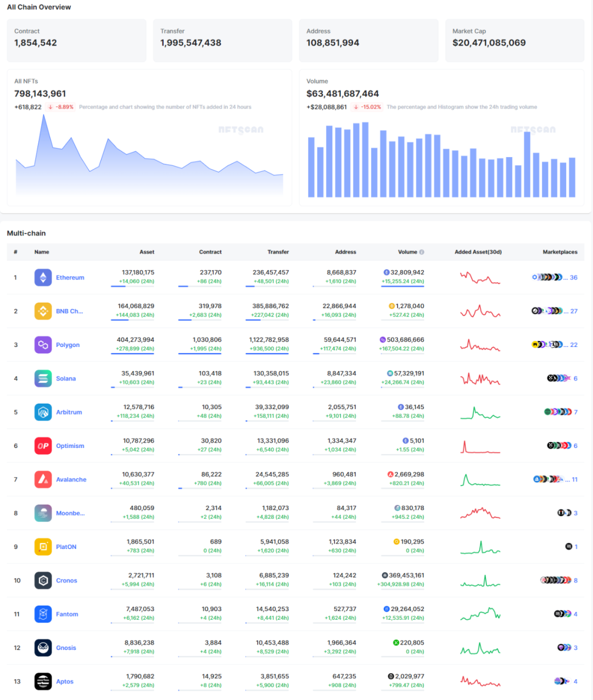Click the Market Cap stat card
Image resolution: width=593 pixels, height=700 pixels.
514,40
